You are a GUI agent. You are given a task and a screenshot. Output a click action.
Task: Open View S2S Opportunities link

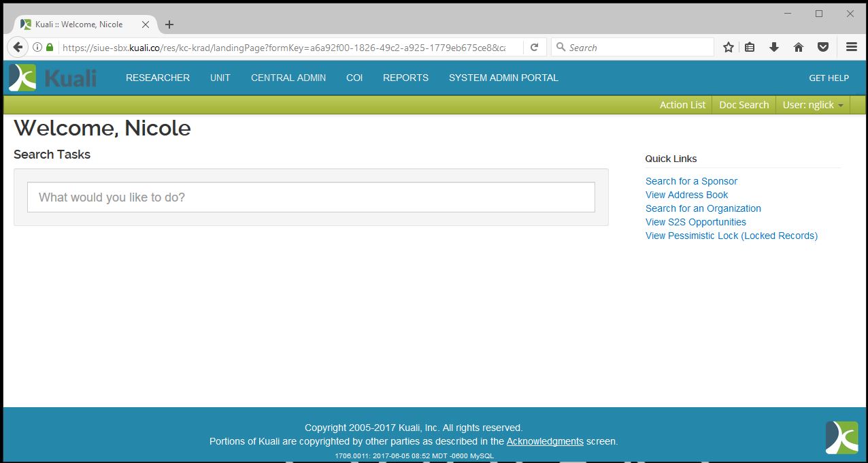(695, 222)
